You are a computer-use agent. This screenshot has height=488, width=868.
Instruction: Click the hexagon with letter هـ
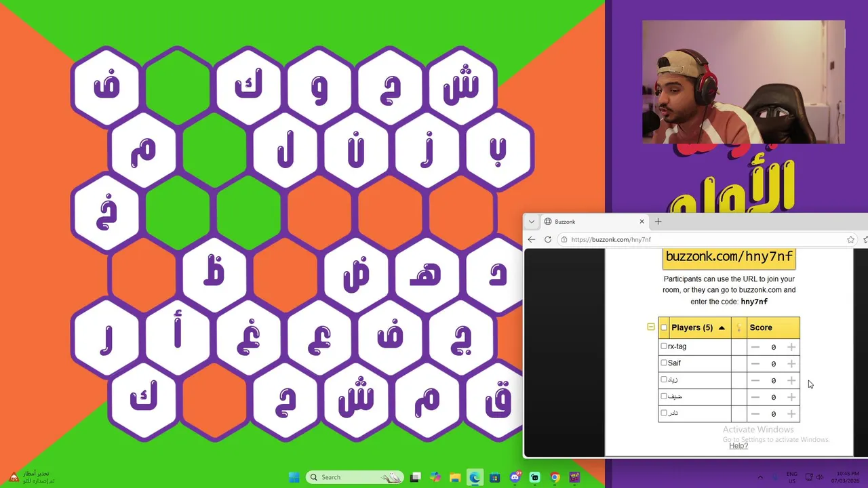427,277
